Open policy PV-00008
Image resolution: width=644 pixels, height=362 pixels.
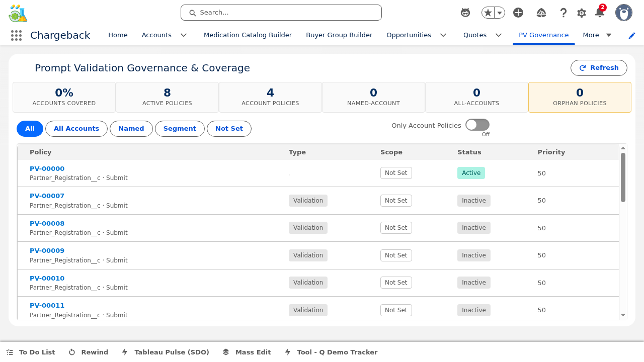[x=47, y=224]
